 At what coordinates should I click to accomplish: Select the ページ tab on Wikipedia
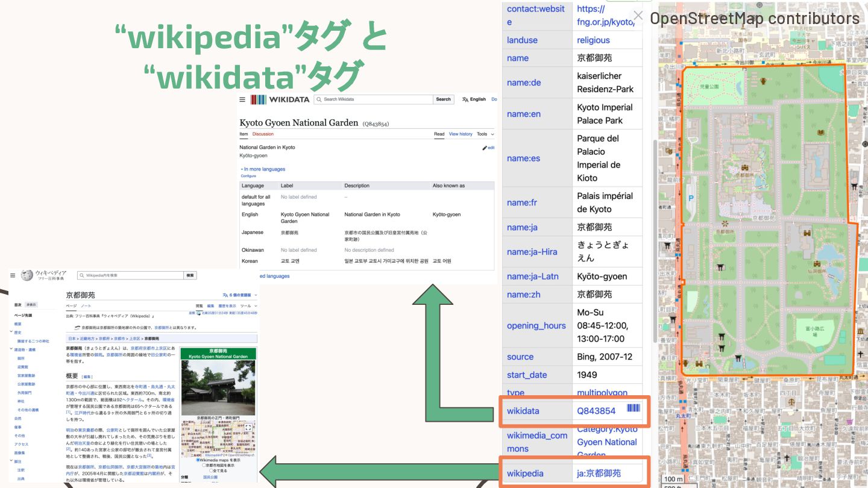coord(71,306)
